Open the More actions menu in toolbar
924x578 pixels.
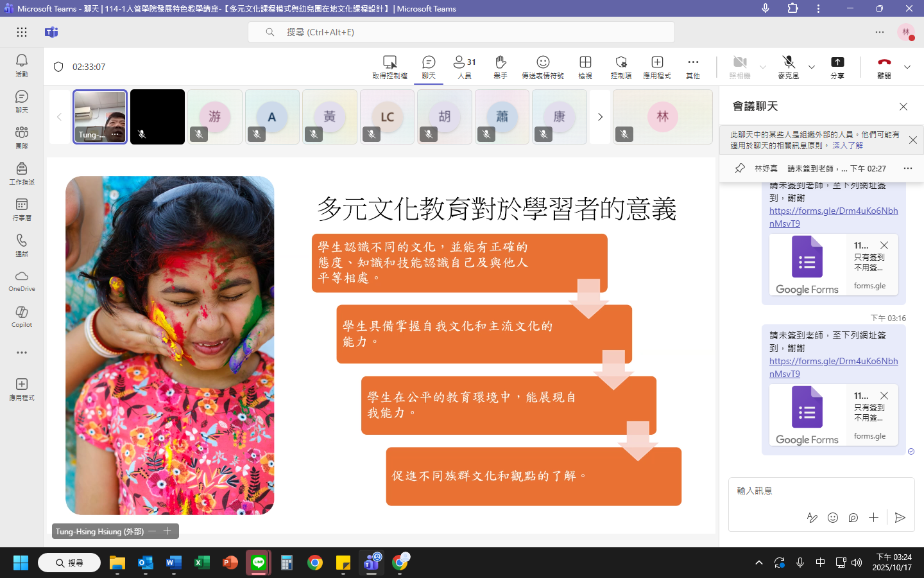coord(693,66)
